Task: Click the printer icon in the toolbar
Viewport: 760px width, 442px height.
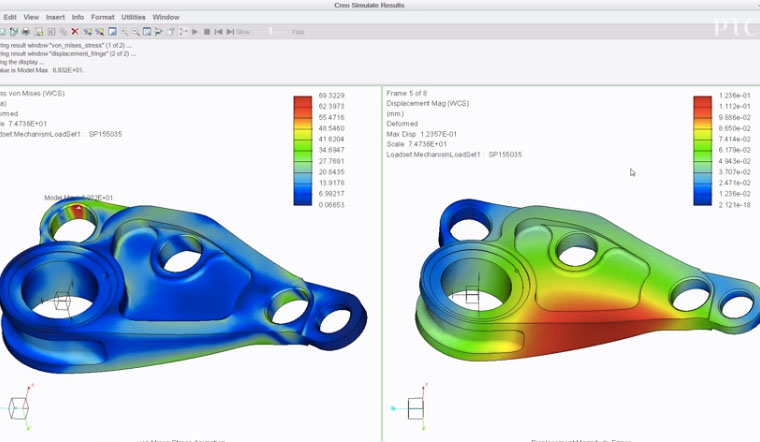Action: [26, 32]
